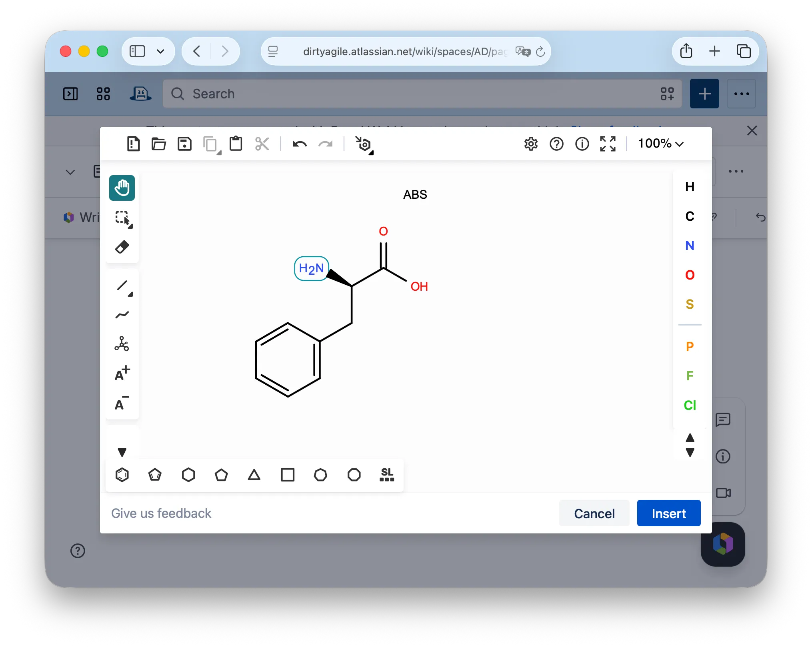
Task: Open the Safari share menu
Action: (686, 51)
